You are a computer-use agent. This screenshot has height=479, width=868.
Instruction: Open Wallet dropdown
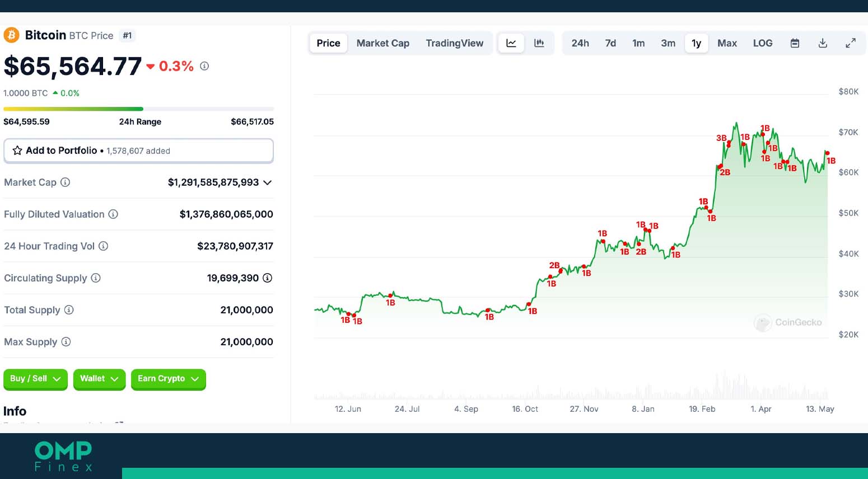(x=99, y=379)
